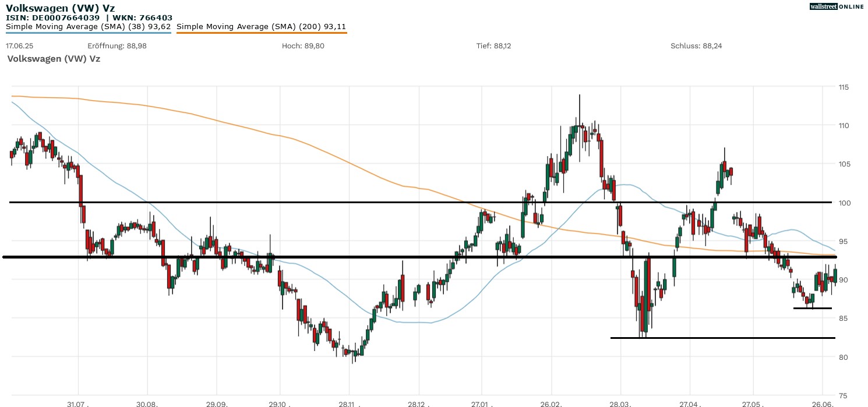Click the 27.01. date axis label
868x407 pixels.
(482, 404)
